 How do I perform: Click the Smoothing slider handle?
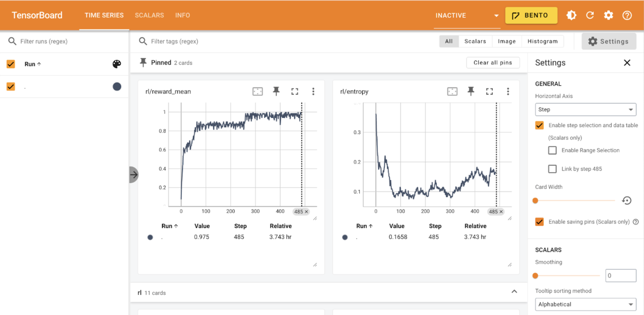pyautogui.click(x=535, y=276)
